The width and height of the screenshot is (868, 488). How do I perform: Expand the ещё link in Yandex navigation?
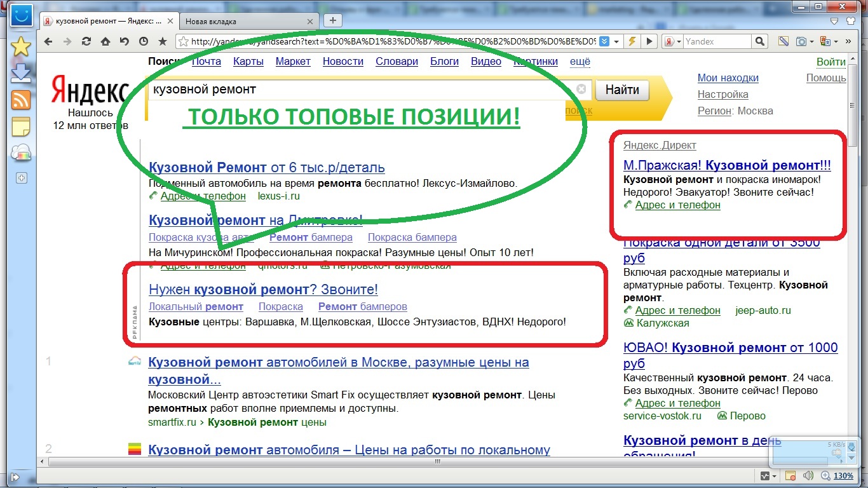[x=580, y=61]
